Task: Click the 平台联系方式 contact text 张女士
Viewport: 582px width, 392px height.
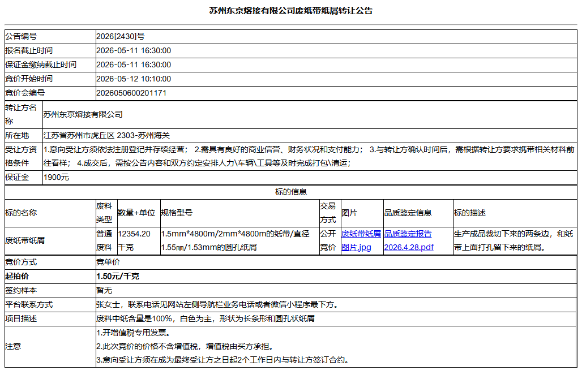Action: (217, 304)
